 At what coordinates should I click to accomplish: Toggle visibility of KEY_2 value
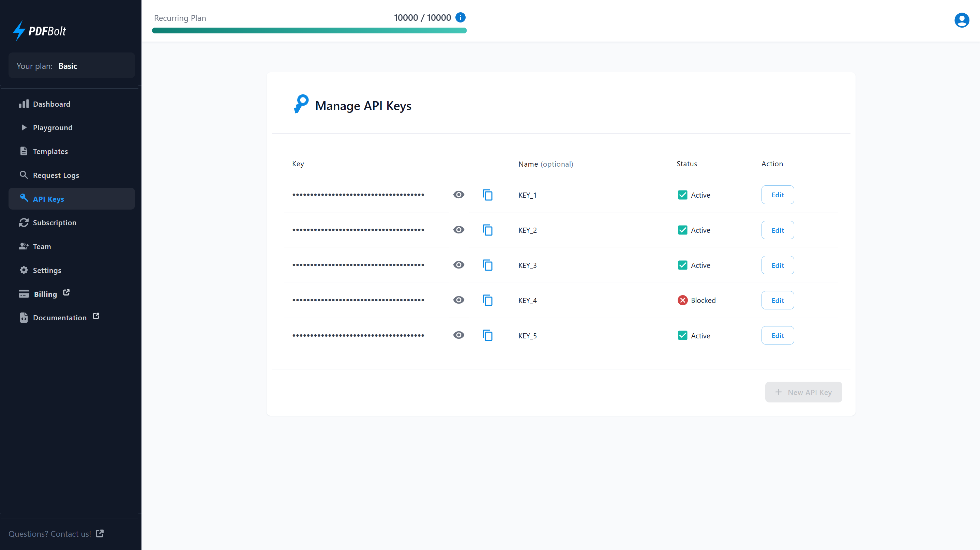tap(458, 230)
